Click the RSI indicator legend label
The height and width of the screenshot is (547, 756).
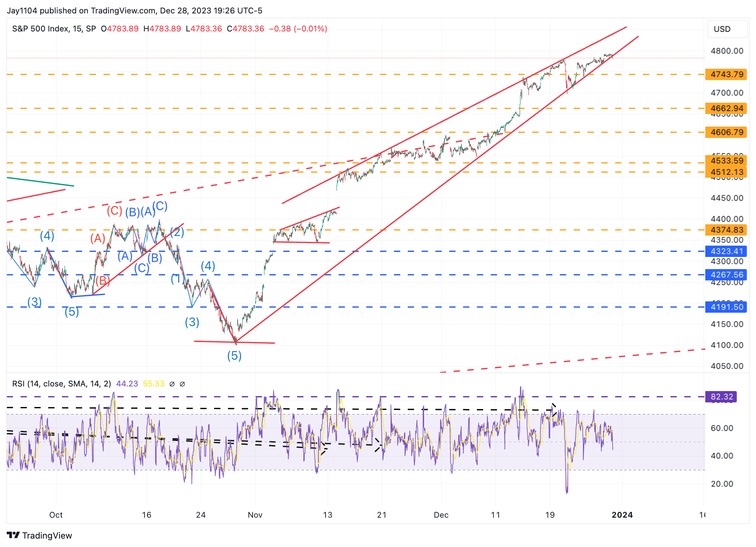(62, 384)
